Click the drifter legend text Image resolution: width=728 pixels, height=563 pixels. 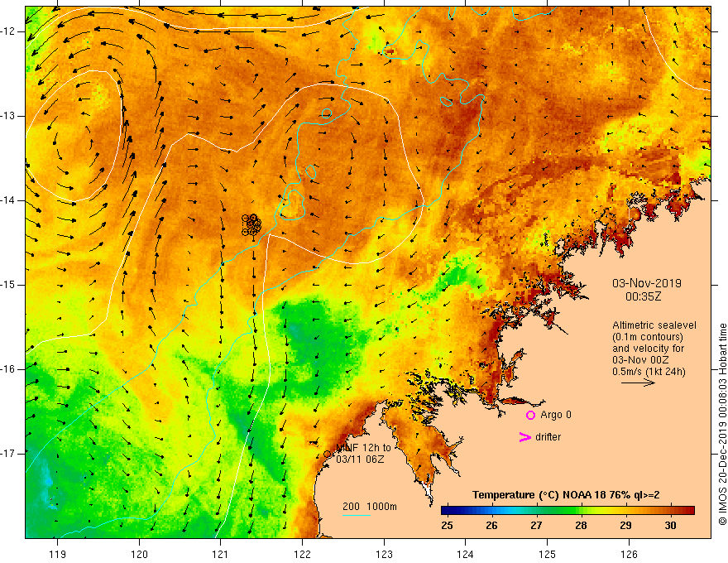548,437
